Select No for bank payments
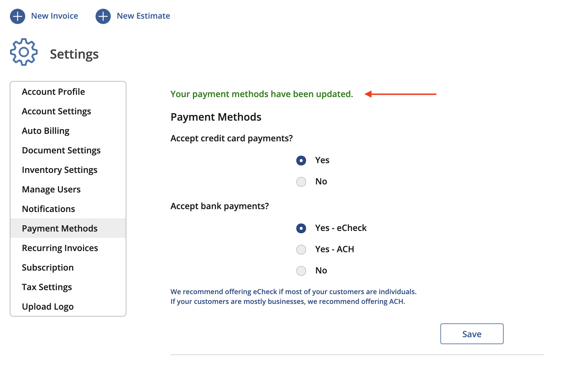 click(x=301, y=271)
